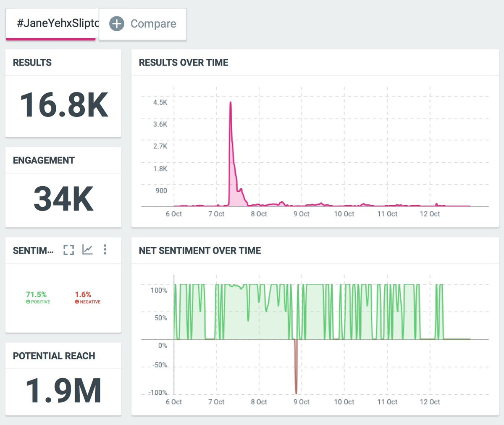Viewport: 504px width, 425px height.
Task: Click the negative face icon
Action: coord(77,302)
